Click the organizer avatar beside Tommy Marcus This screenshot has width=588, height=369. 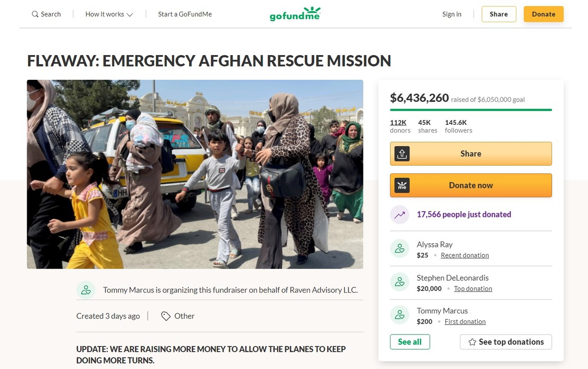click(86, 290)
